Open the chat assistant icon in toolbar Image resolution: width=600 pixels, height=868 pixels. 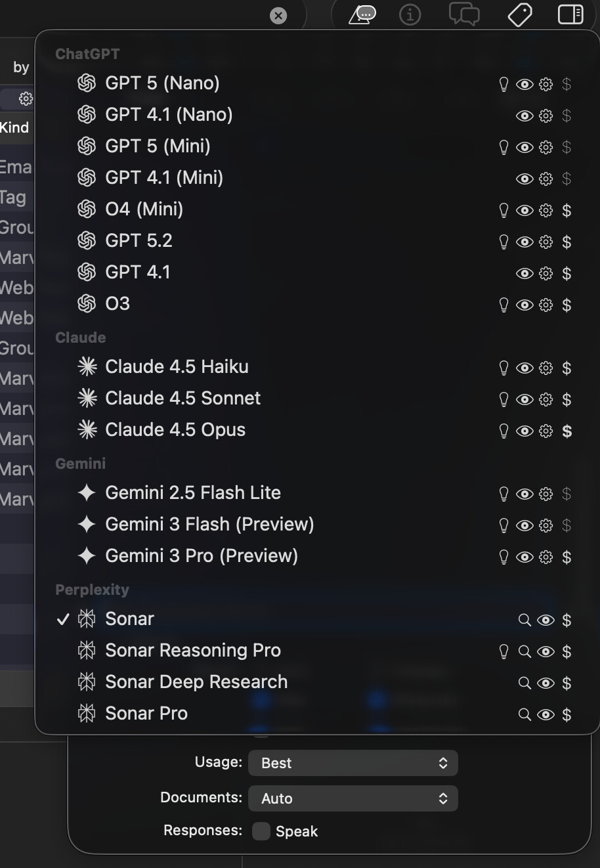[362, 14]
